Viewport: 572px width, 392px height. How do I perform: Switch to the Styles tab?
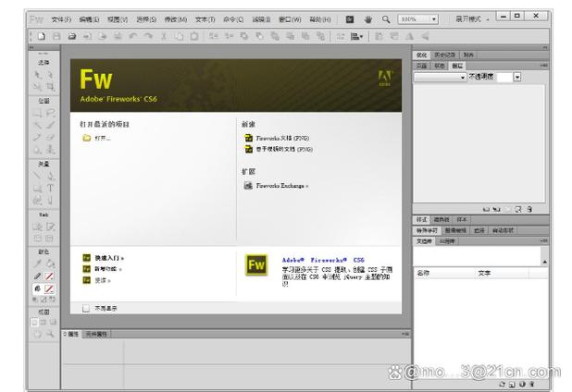422,220
